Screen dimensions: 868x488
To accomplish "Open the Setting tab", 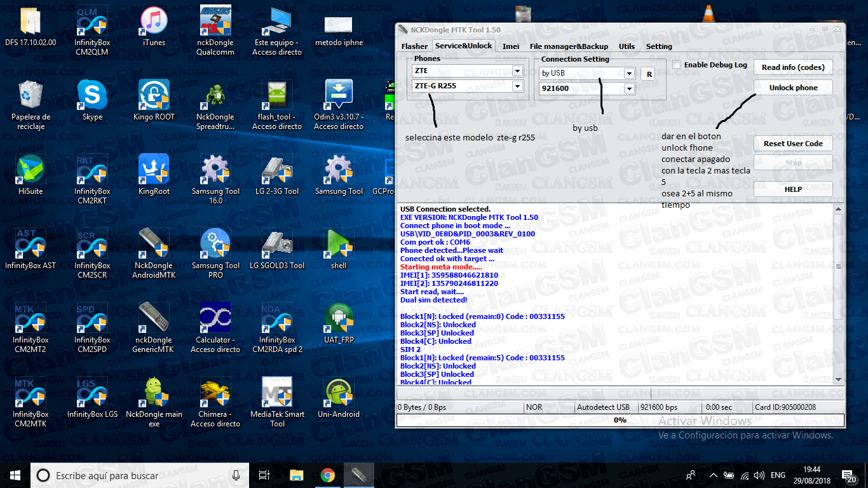I will (x=659, y=46).
